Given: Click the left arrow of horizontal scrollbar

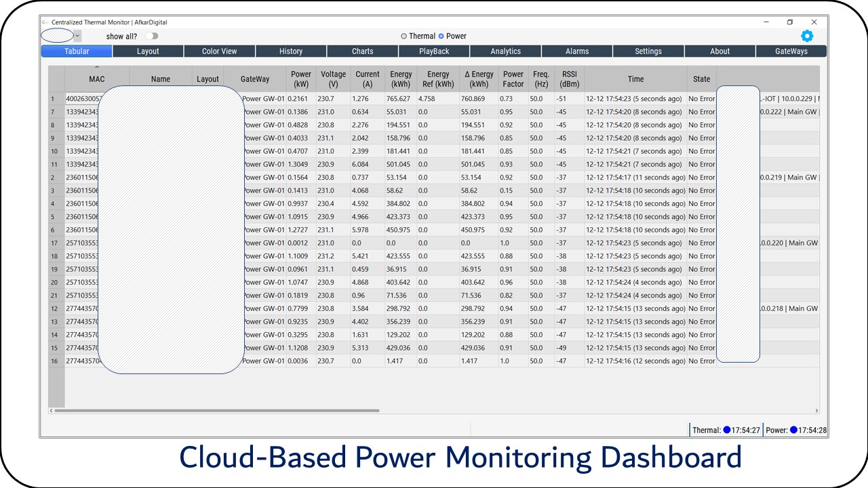Looking at the screenshot, I should (x=51, y=411).
